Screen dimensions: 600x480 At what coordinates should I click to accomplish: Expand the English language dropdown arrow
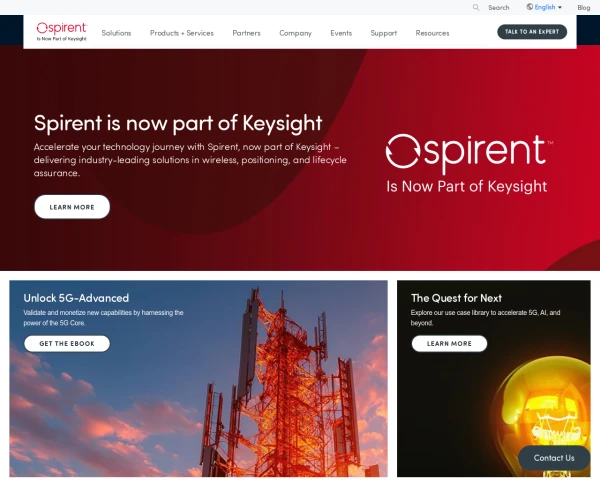click(x=560, y=7)
